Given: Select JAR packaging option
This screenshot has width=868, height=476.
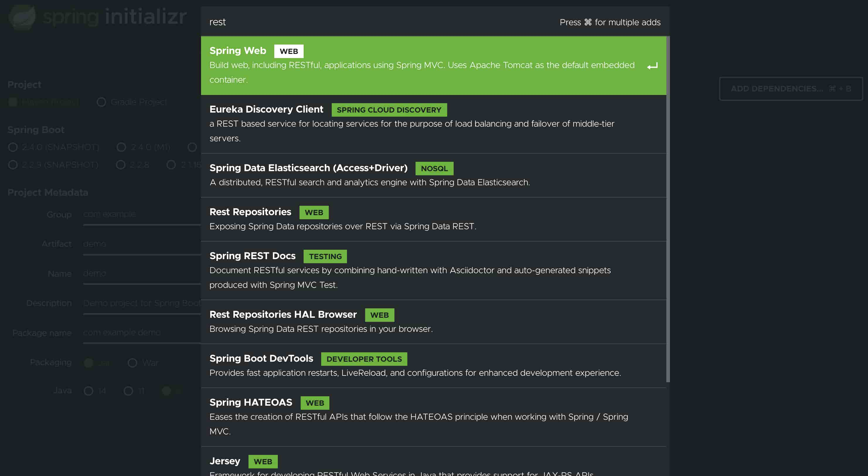Looking at the screenshot, I should click(88, 362).
